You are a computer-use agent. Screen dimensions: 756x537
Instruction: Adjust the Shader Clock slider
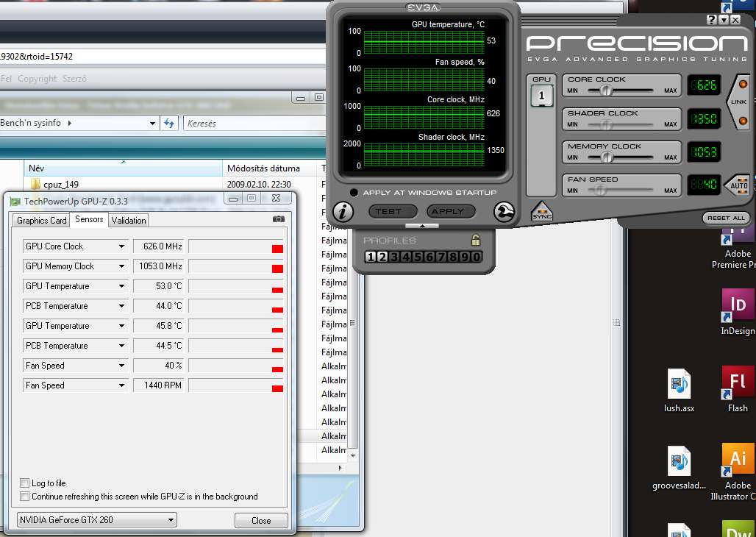(x=605, y=124)
